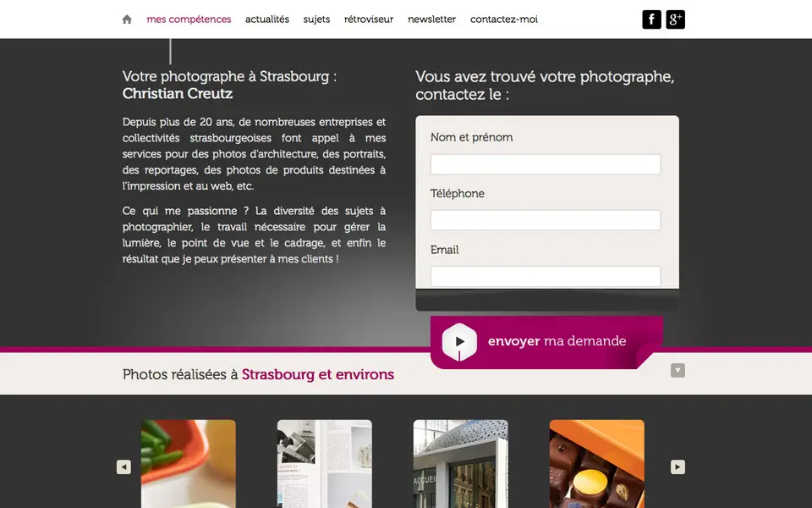Open the Google Plus icon
812x508 pixels.
point(675,19)
